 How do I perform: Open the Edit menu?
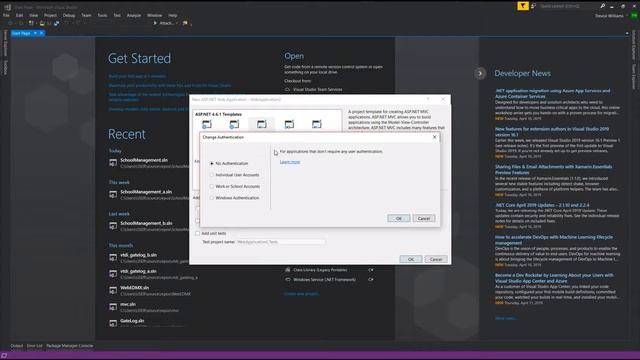[19, 16]
